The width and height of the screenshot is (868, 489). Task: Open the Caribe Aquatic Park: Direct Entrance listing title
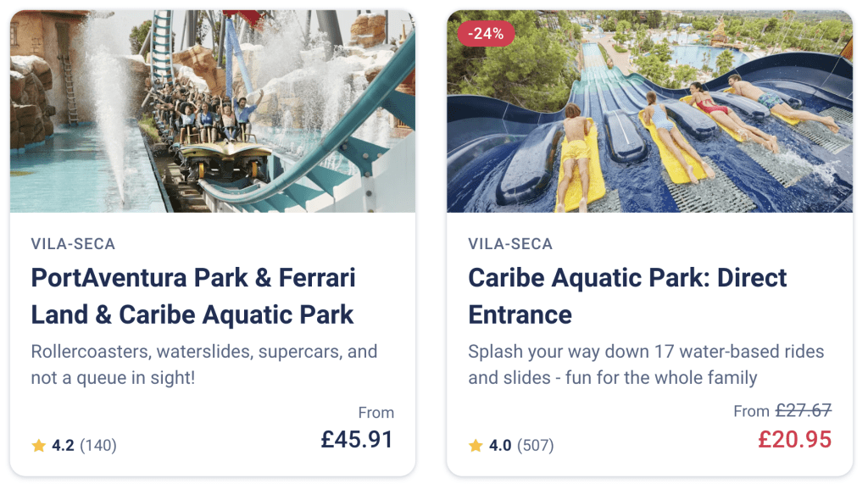click(627, 295)
